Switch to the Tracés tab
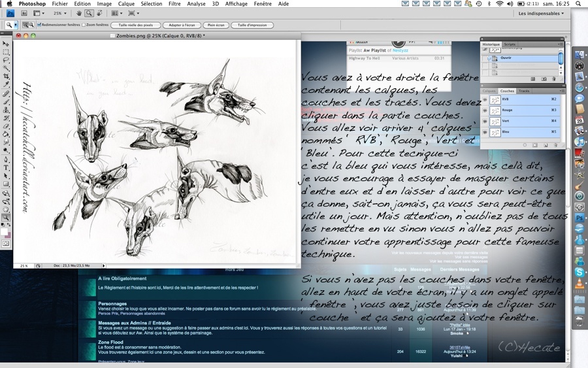Viewport: 588px width, 368px height. (x=524, y=91)
